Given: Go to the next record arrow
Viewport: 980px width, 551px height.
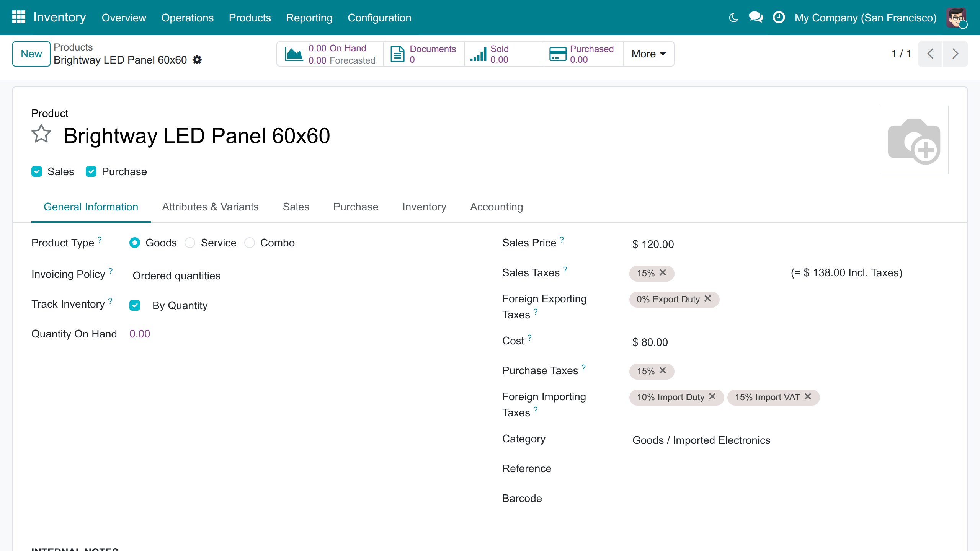Looking at the screenshot, I should 955,54.
